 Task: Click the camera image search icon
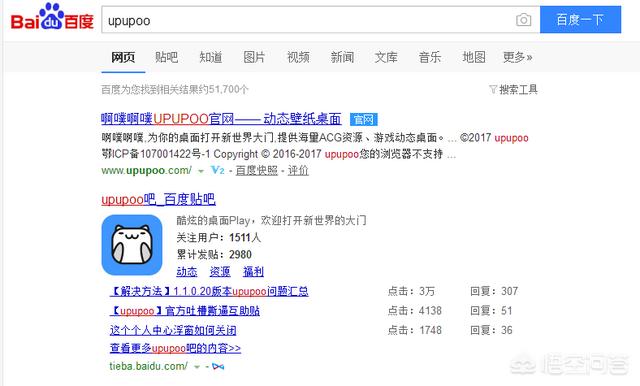coord(523,20)
